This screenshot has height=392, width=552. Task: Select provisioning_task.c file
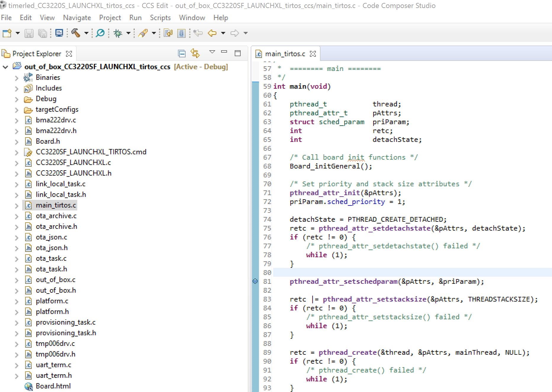click(65, 322)
